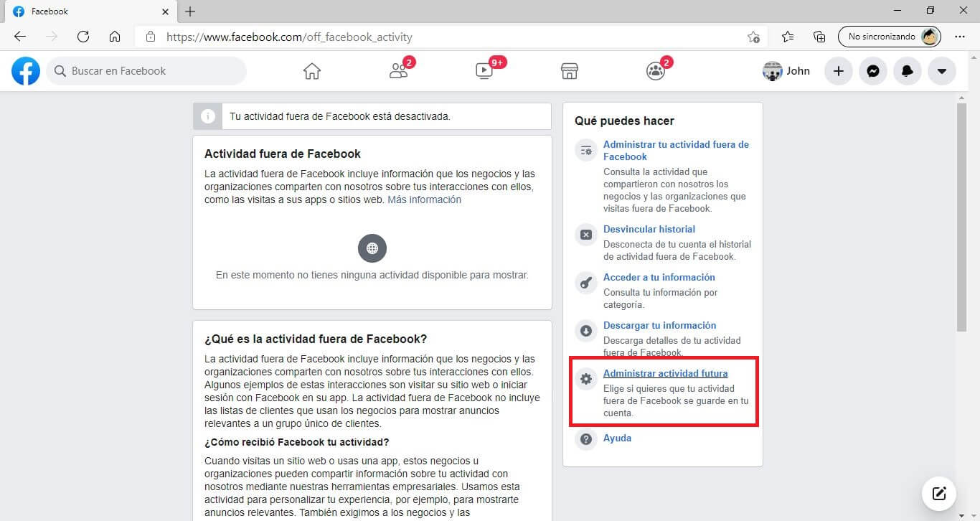980x521 pixels.
Task: Click the No sincronizando profile button
Action: click(x=890, y=37)
